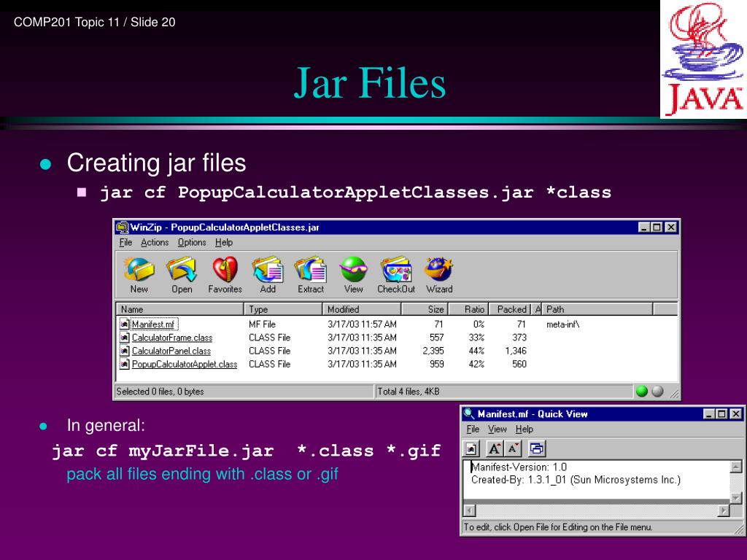This screenshot has height=560, width=747.
Task: Click the WinZip title bar application icon
Action: (123, 227)
